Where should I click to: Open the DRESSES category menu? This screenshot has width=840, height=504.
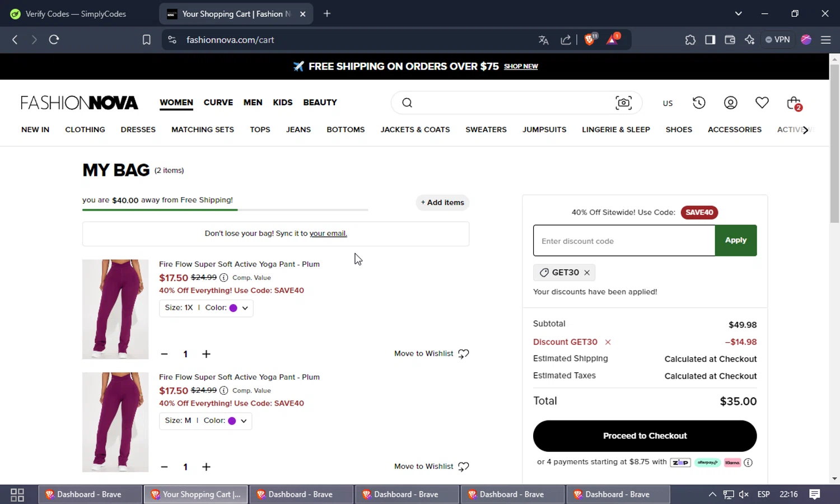coord(138,129)
